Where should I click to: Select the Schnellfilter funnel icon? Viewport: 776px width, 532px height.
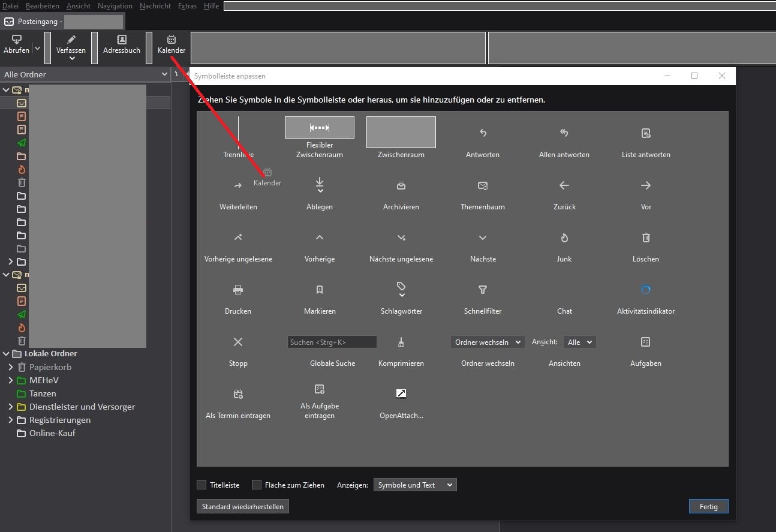[482, 290]
